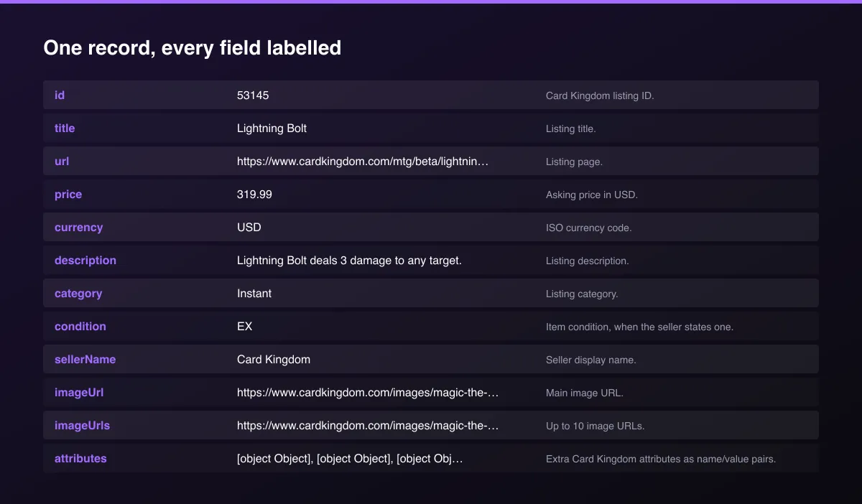
Task: Select the 'id' field name
Action: [x=60, y=95]
